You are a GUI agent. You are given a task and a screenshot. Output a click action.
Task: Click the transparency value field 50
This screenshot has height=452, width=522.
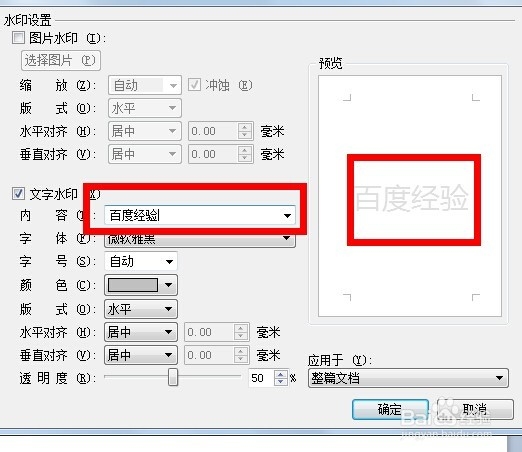261,378
